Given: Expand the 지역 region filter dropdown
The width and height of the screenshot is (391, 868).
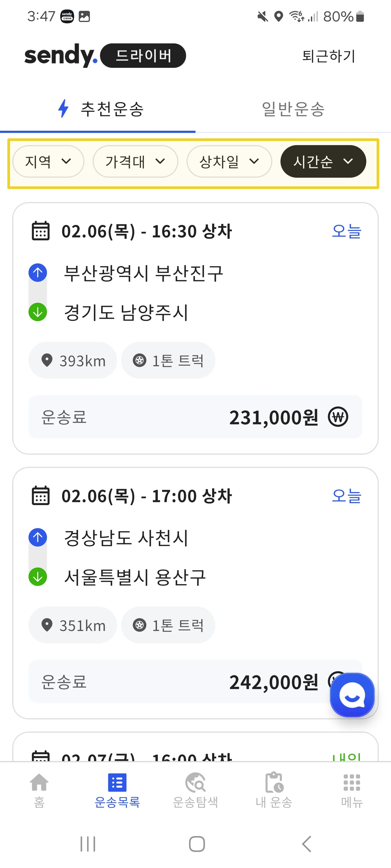Looking at the screenshot, I should pos(48,161).
